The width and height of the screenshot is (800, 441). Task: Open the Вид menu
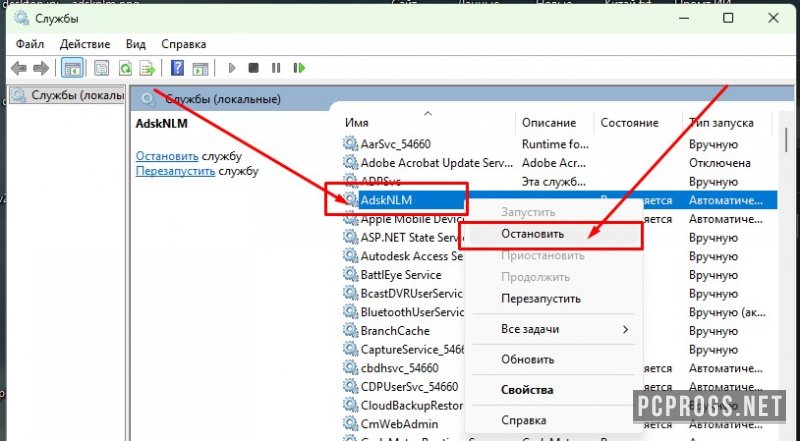pyautogui.click(x=136, y=44)
